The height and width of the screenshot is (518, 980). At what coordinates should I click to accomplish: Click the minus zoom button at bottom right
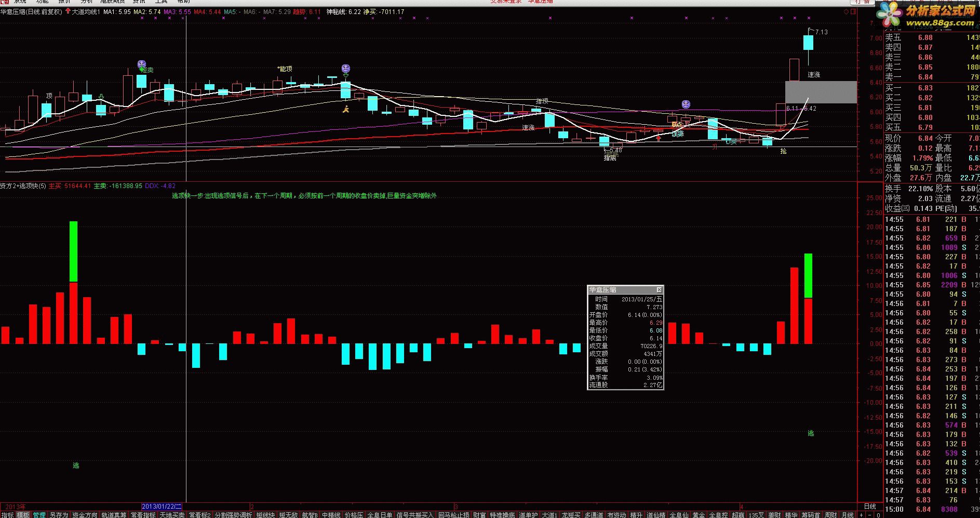870,515
